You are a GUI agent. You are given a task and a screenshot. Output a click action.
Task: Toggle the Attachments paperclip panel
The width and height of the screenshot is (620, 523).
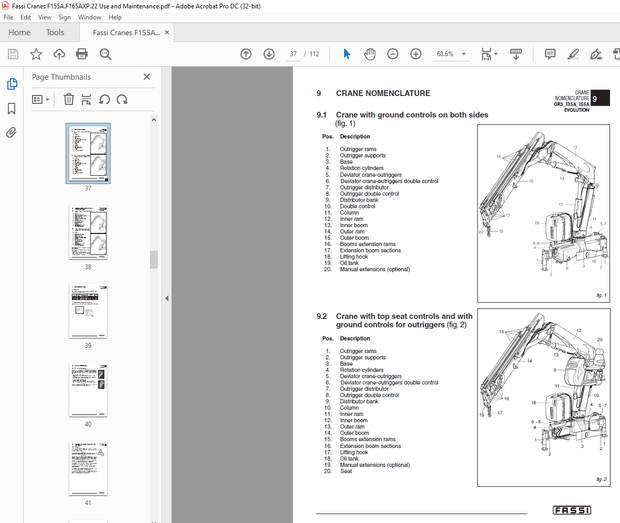[12, 131]
